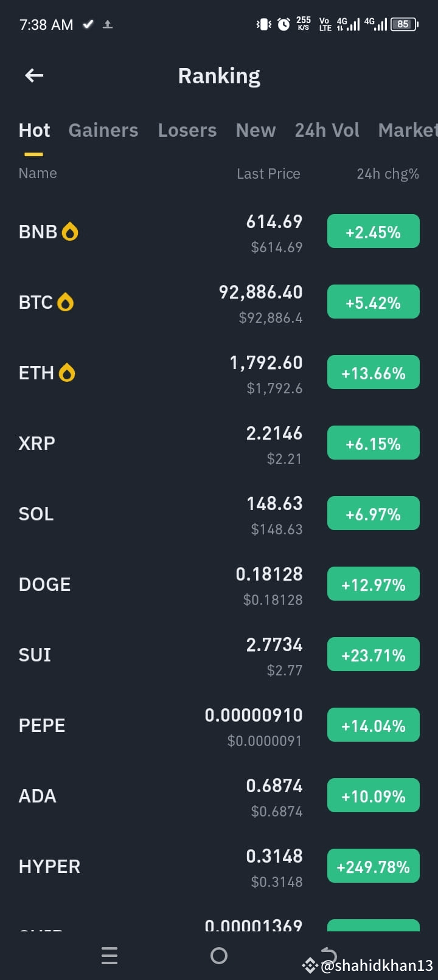Open the XRP coin row
The width and height of the screenshot is (438, 980).
pyautogui.click(x=219, y=444)
